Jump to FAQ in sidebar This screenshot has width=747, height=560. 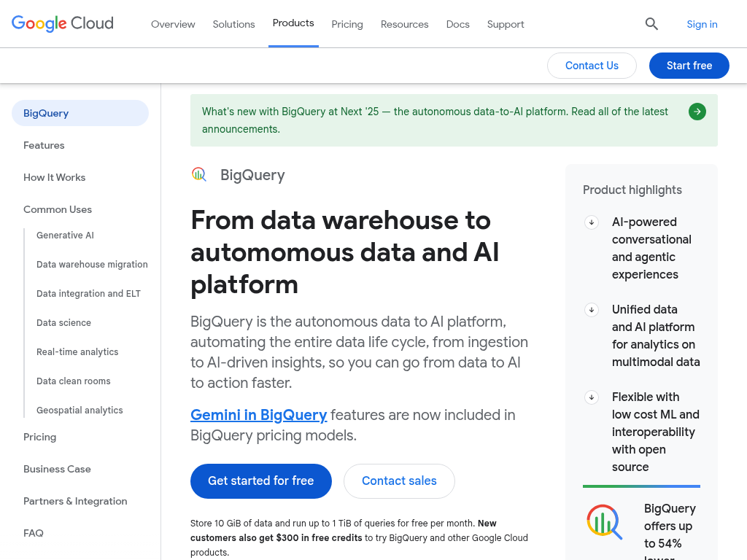(x=34, y=533)
